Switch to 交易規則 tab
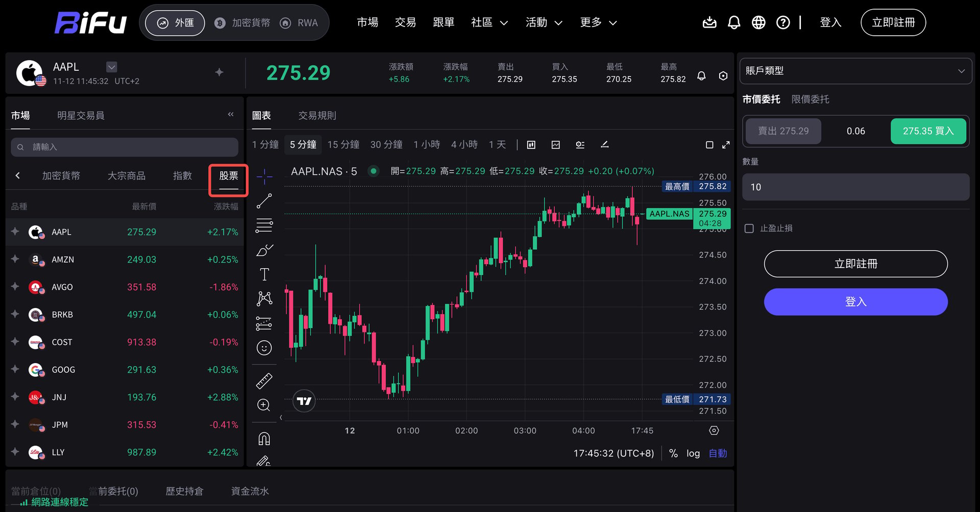Screen dimensions: 980x512 pos(317,116)
